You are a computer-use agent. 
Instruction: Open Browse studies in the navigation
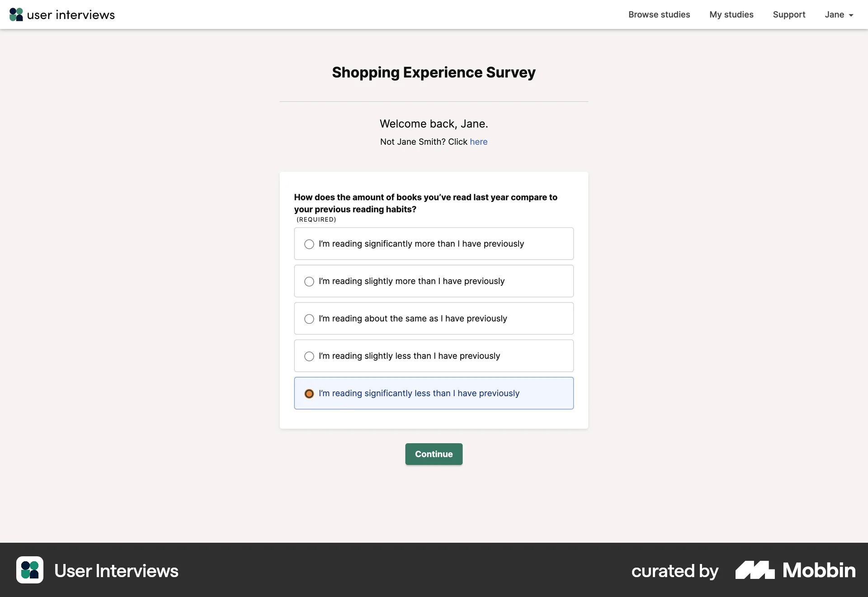point(659,14)
